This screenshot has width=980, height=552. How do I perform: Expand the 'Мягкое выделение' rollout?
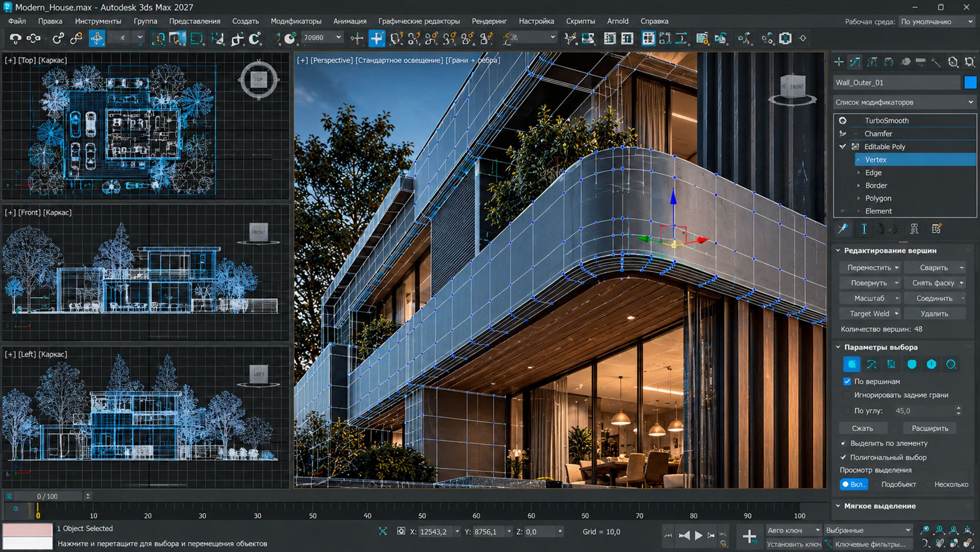click(x=838, y=506)
